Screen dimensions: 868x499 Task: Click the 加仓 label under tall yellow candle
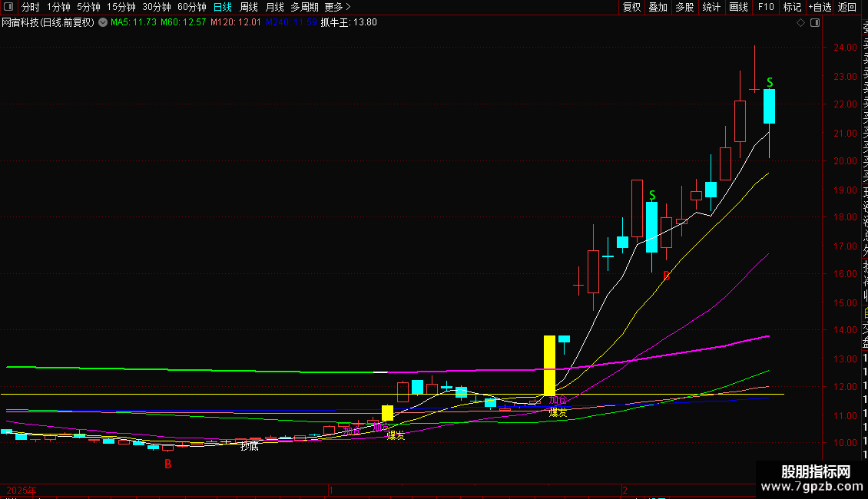point(558,400)
